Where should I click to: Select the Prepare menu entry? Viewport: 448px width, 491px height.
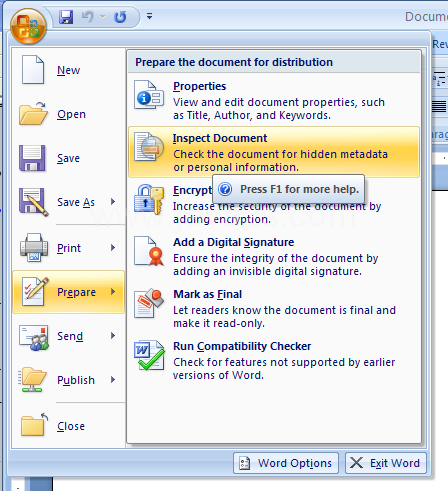coord(69,292)
